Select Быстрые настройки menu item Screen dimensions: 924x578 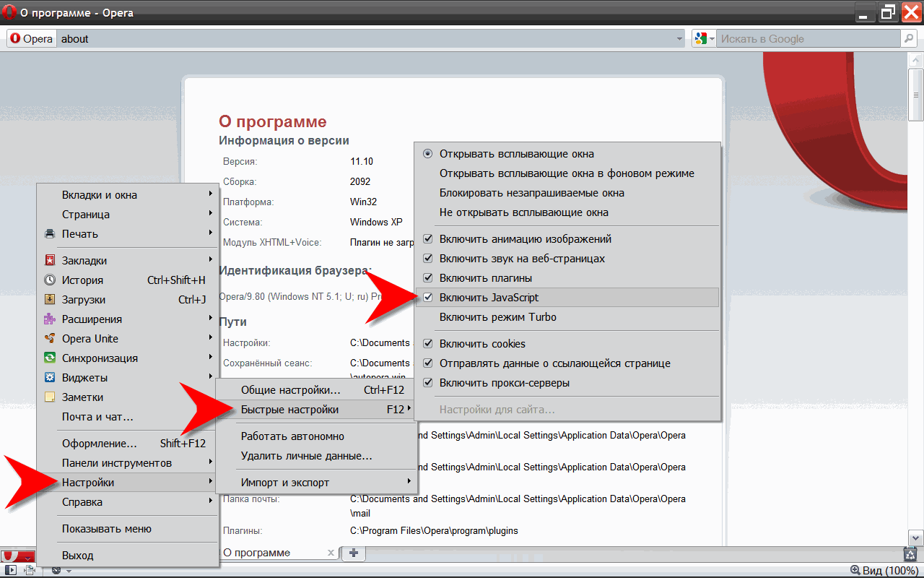click(316, 410)
